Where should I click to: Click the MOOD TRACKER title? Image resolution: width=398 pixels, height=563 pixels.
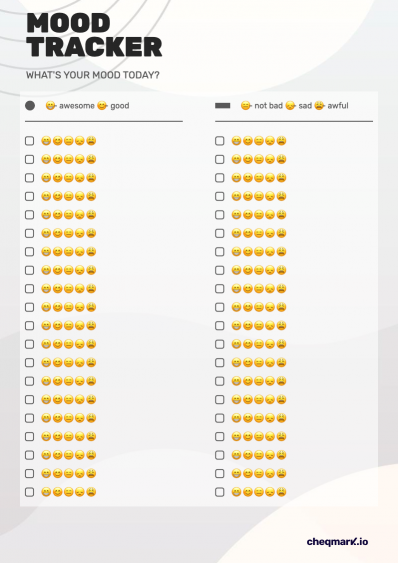pyautogui.click(x=94, y=35)
